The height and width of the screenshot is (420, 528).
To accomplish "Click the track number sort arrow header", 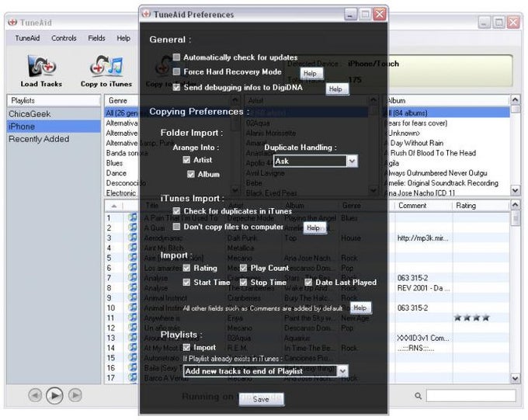I will tap(114, 206).
